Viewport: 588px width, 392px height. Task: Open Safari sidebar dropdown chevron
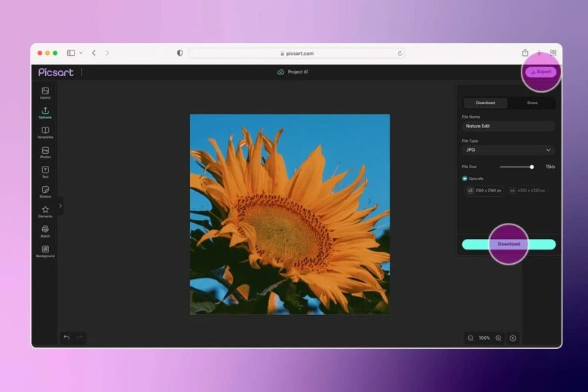(x=81, y=53)
